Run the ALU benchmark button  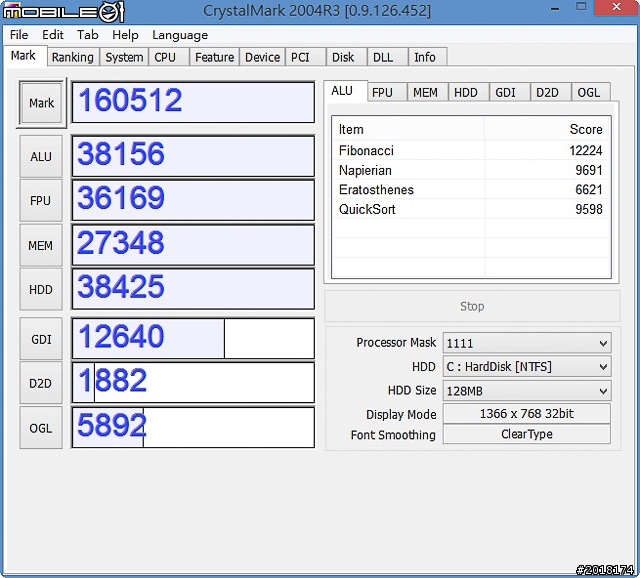click(41, 156)
